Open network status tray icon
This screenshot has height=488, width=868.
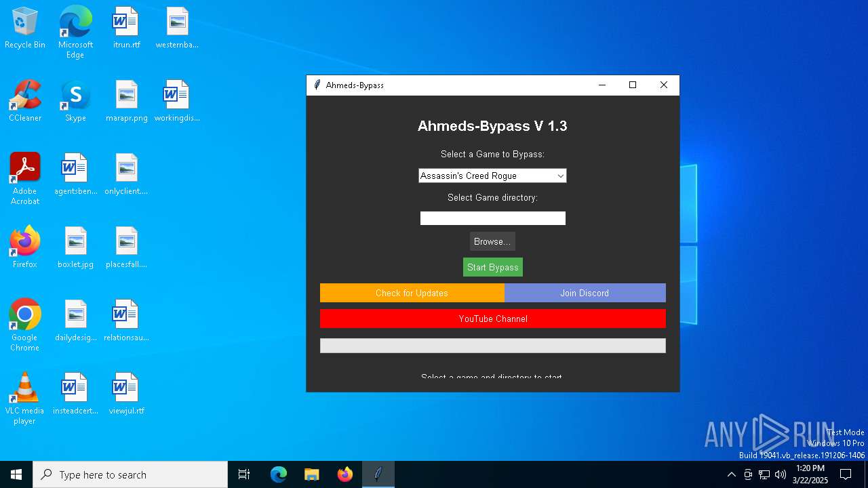(x=764, y=474)
